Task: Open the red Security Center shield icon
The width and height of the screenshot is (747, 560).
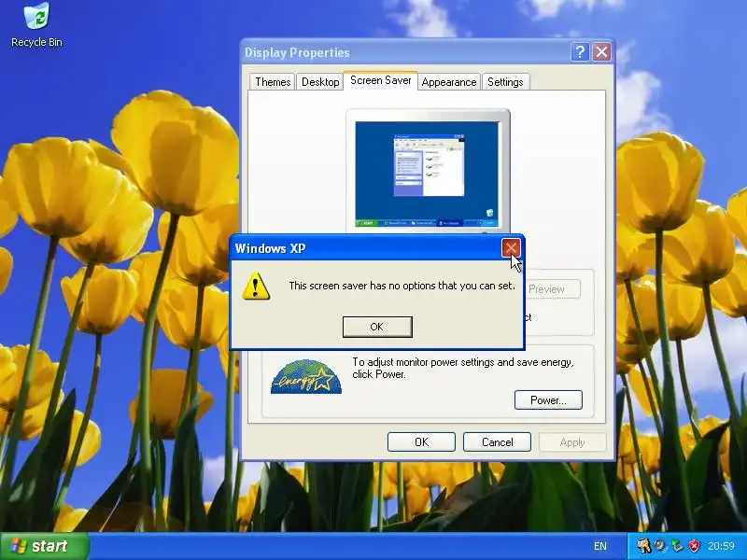Action: pyautogui.click(x=694, y=545)
